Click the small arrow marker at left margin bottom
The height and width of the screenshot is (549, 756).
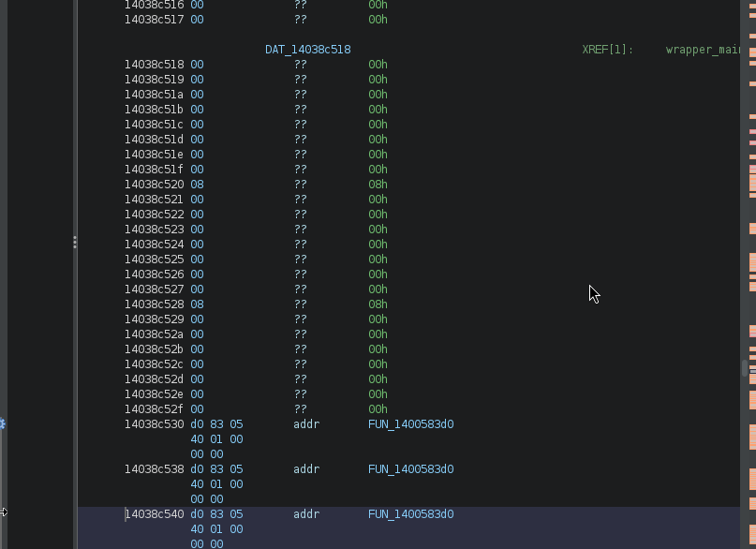[4, 512]
